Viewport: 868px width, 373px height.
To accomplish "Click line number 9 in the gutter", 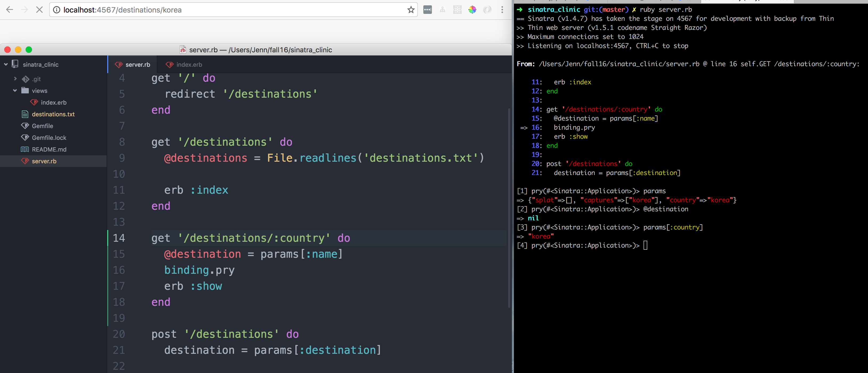I will (x=122, y=158).
